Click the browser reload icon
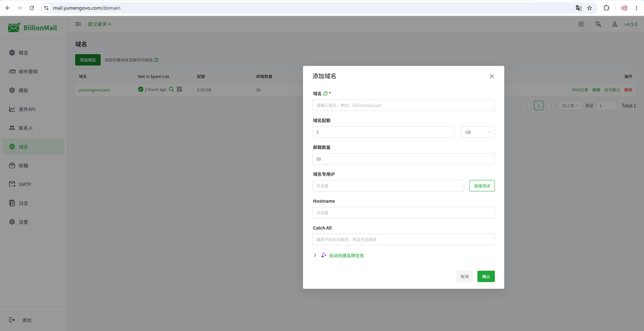Image resolution: width=644 pixels, height=331 pixels. (32, 8)
